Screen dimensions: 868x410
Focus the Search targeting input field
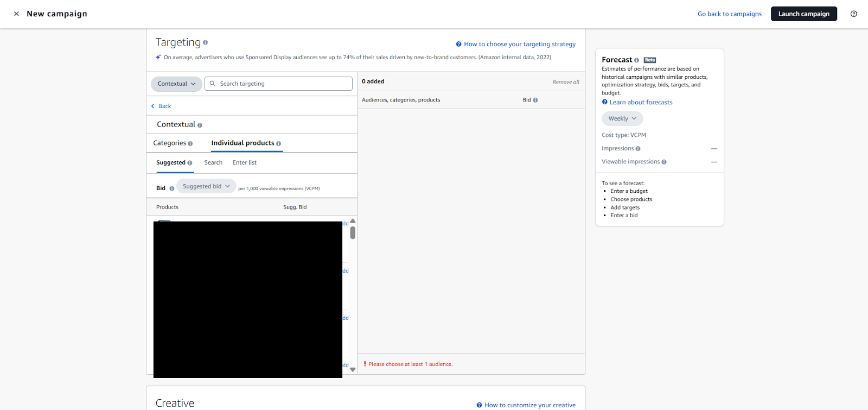pos(278,84)
